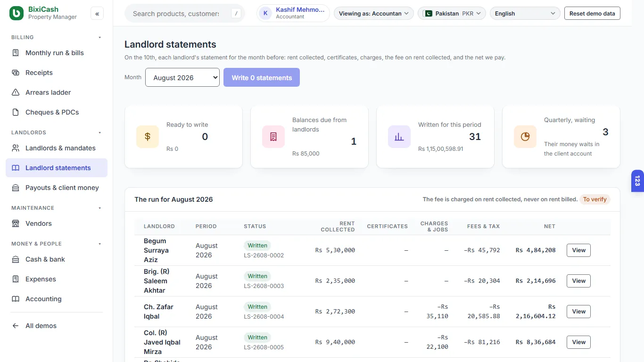Collapse the sidebar with the chevron button
644x362 pixels.
point(97,14)
